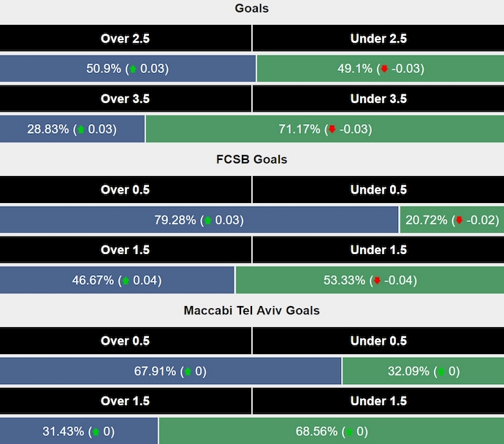The height and width of the screenshot is (444, 504).
Task: Select the Under 3.5 goals header
Action: pyautogui.click(x=378, y=99)
